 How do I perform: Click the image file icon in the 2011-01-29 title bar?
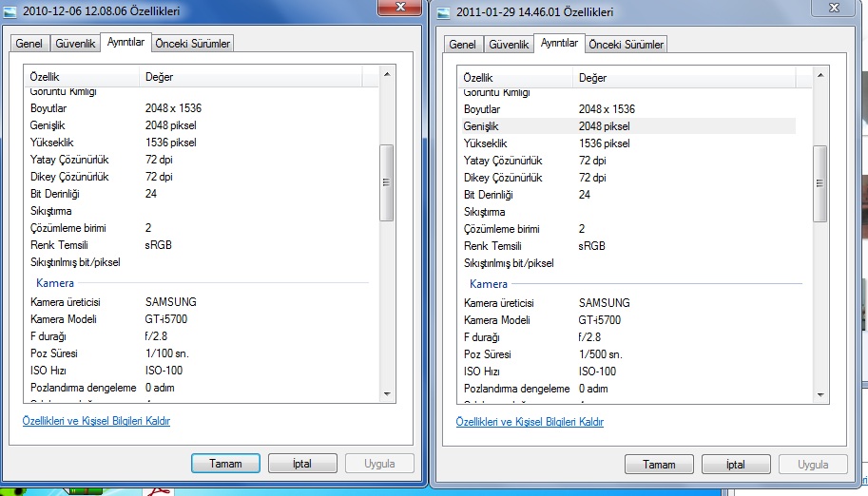click(x=445, y=12)
